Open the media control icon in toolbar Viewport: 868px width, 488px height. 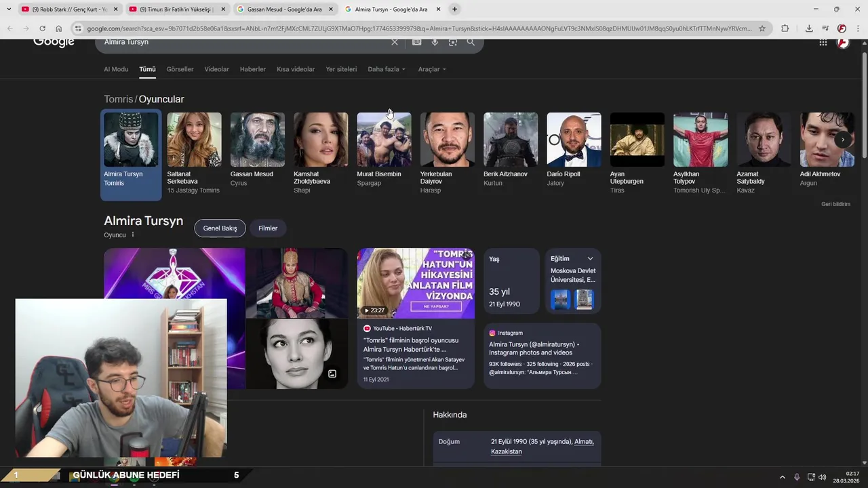tap(825, 28)
